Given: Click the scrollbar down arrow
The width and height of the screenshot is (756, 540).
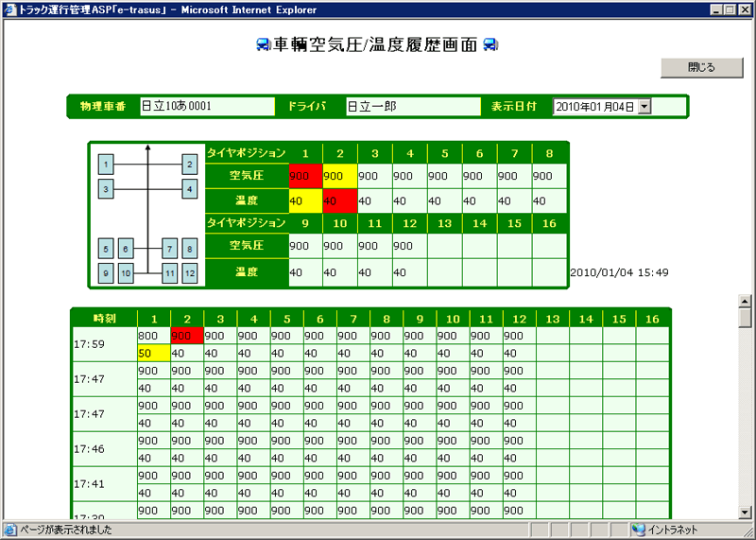Looking at the screenshot, I should (x=746, y=512).
